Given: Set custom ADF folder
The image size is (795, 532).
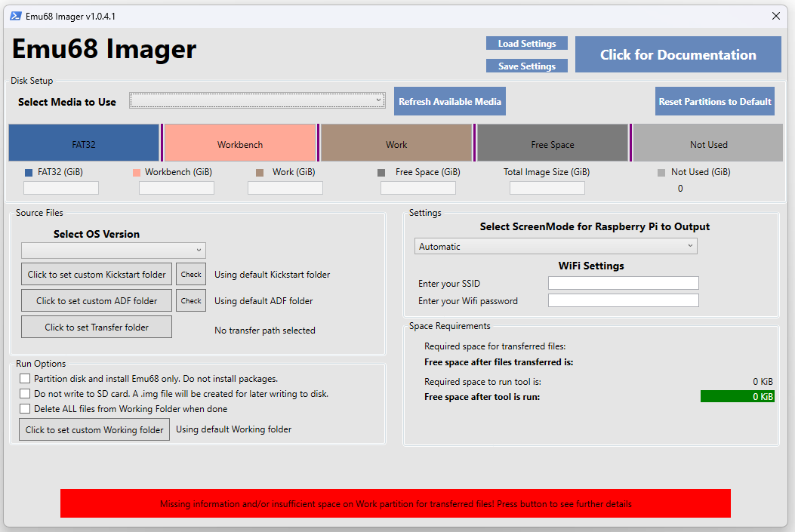Looking at the screenshot, I should pyautogui.click(x=97, y=300).
